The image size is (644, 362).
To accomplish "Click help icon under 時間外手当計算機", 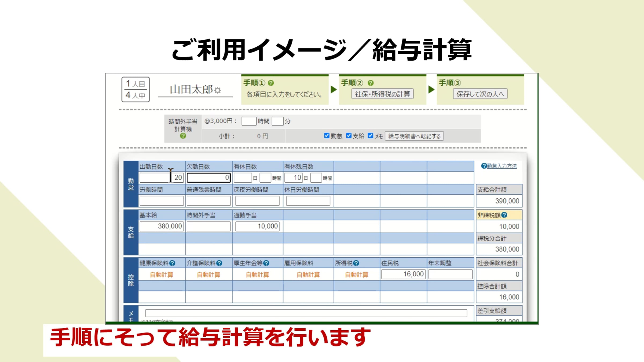I will click(183, 136).
